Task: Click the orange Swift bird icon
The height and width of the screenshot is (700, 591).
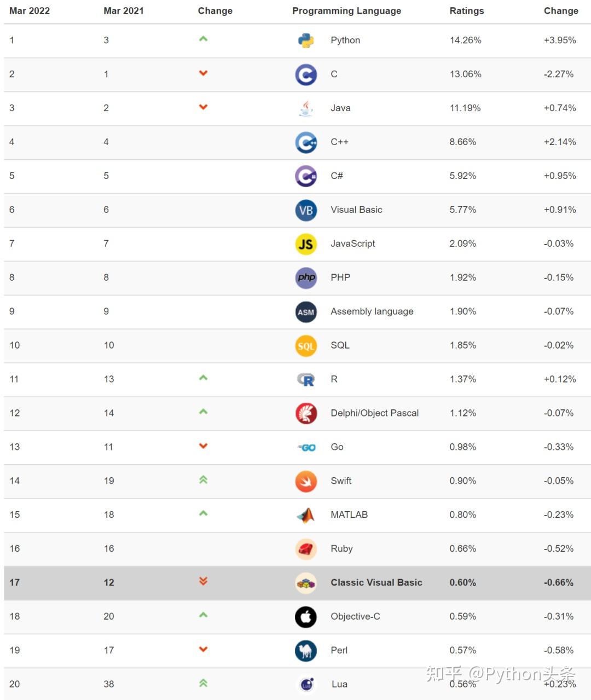Action: click(x=306, y=482)
